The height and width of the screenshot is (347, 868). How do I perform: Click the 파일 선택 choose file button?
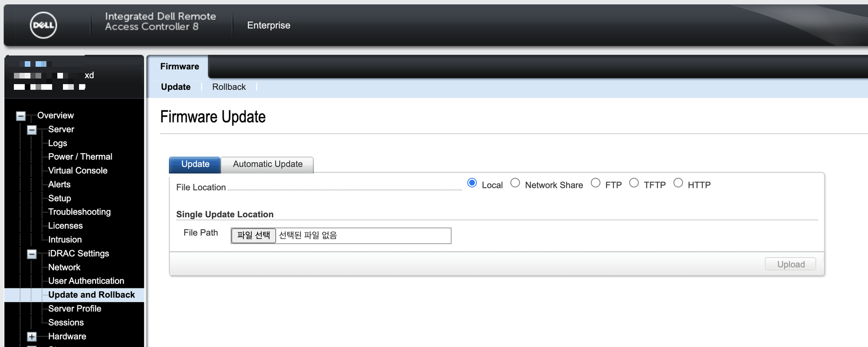tap(254, 236)
